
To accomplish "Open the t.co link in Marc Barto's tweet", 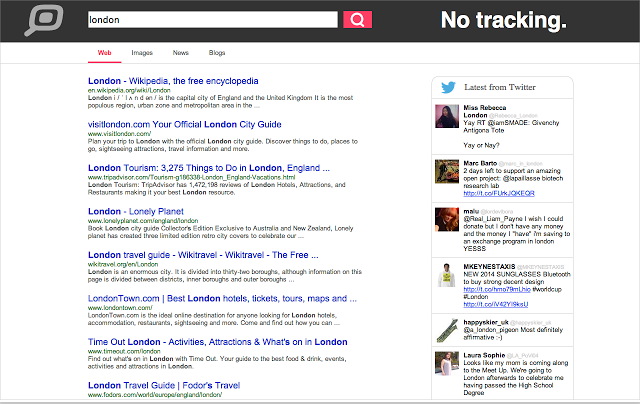I will pyautogui.click(x=499, y=193).
